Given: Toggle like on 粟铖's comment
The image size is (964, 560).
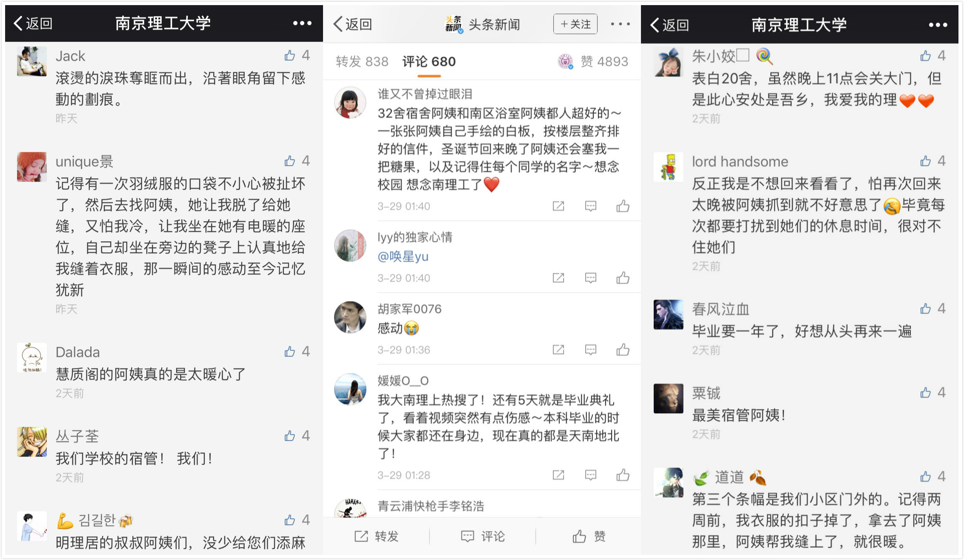Looking at the screenshot, I should coord(925,392).
